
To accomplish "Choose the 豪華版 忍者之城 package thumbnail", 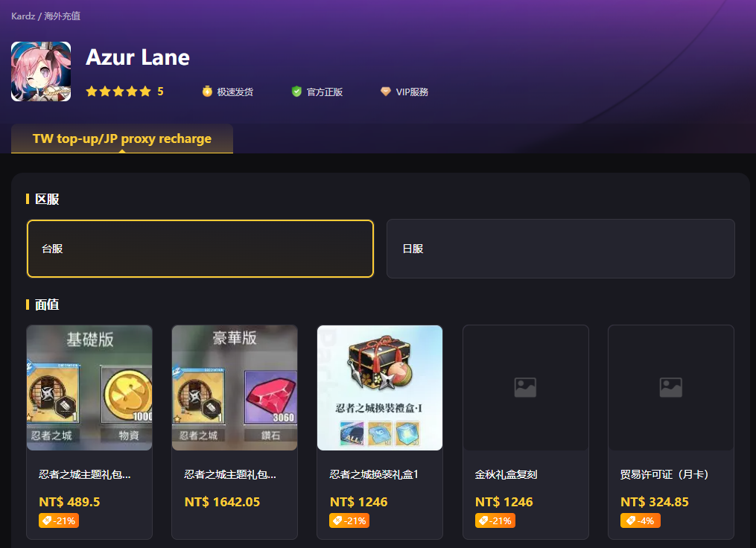I will click(235, 388).
